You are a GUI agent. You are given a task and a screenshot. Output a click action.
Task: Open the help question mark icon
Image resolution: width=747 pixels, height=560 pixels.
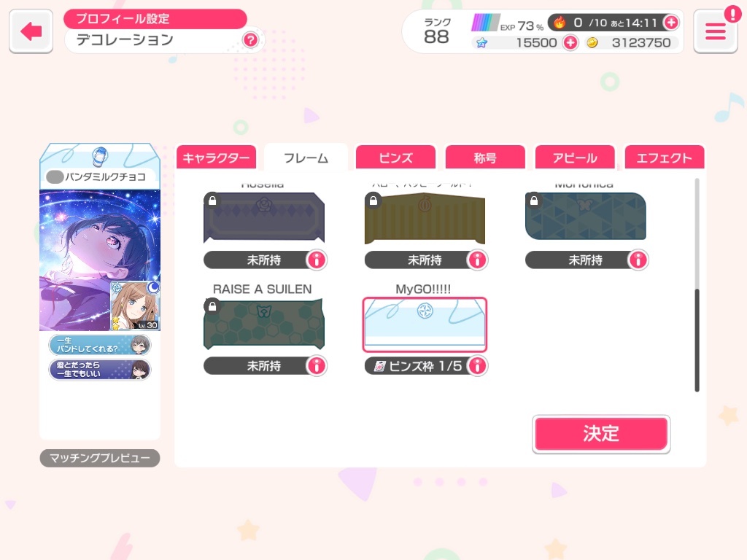250,40
